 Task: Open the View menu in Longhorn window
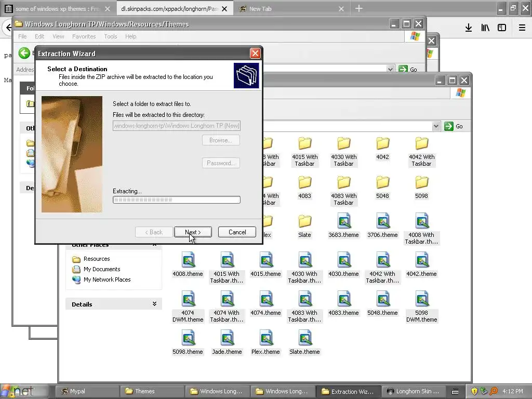click(58, 36)
